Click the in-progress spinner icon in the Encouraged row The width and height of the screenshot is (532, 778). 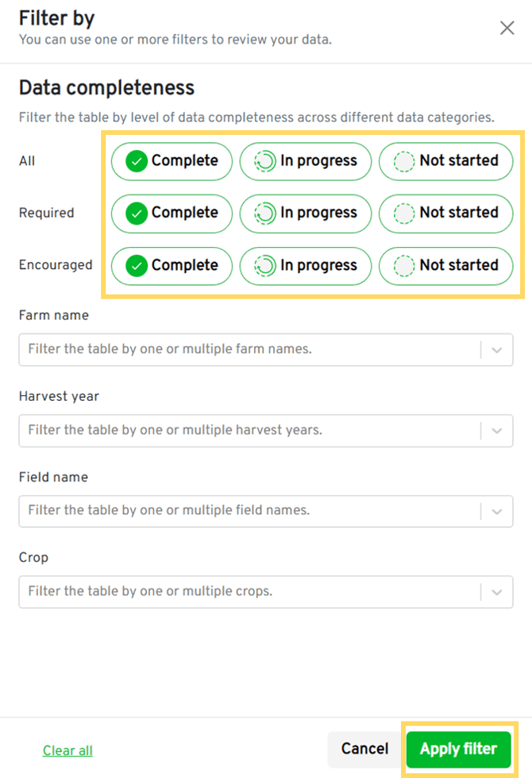[x=264, y=266]
